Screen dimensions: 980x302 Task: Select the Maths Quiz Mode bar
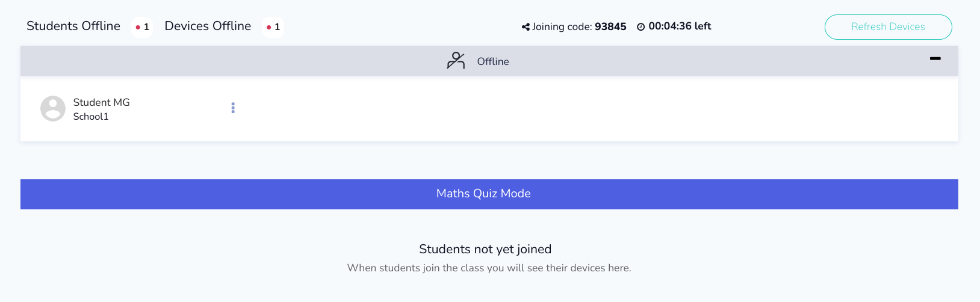[489, 194]
